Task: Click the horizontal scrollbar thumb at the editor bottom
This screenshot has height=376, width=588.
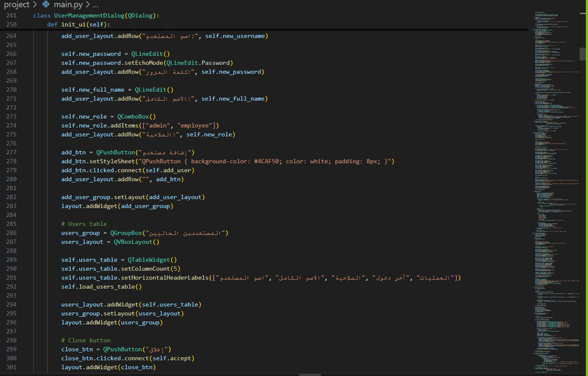Action: pyautogui.click(x=310, y=374)
